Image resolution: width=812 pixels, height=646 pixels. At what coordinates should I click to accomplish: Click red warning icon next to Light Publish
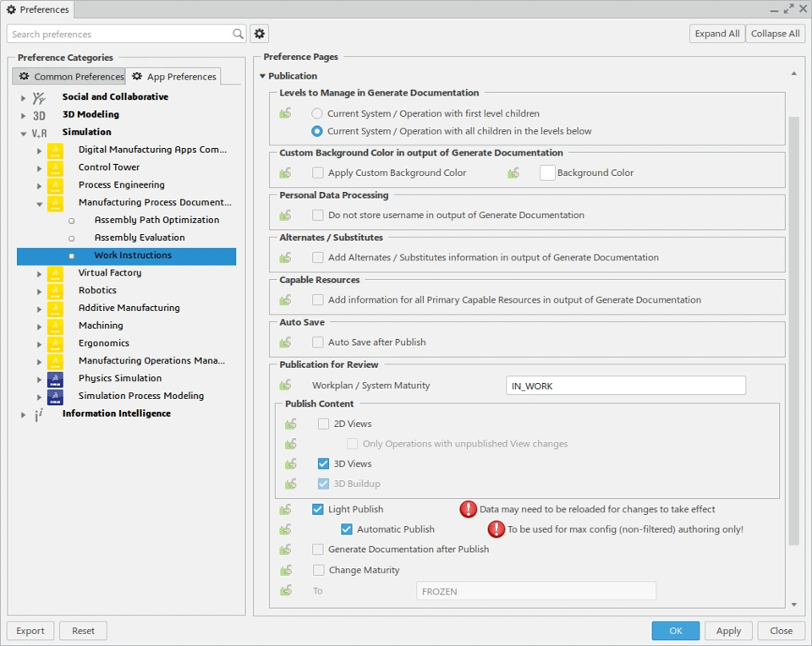(468, 509)
